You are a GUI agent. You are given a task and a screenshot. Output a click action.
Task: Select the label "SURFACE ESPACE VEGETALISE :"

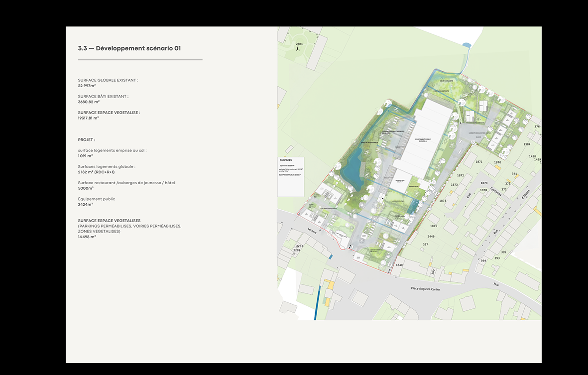pos(109,113)
